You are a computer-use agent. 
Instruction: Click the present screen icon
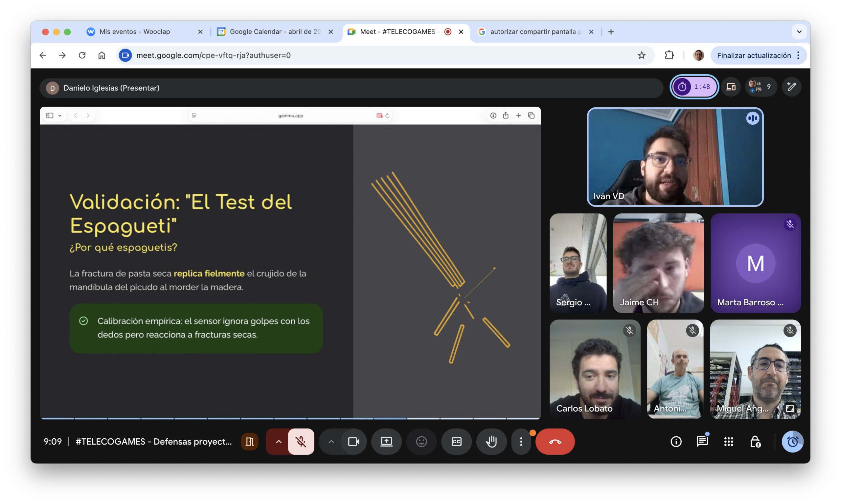click(386, 442)
